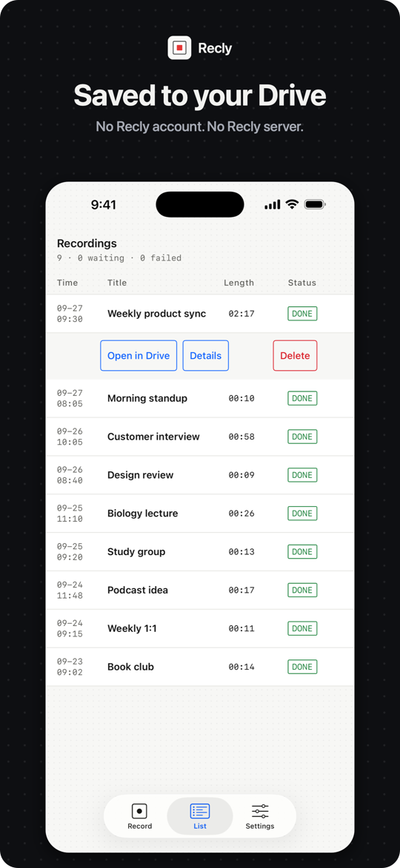Select the Customer interview recording

click(200, 437)
